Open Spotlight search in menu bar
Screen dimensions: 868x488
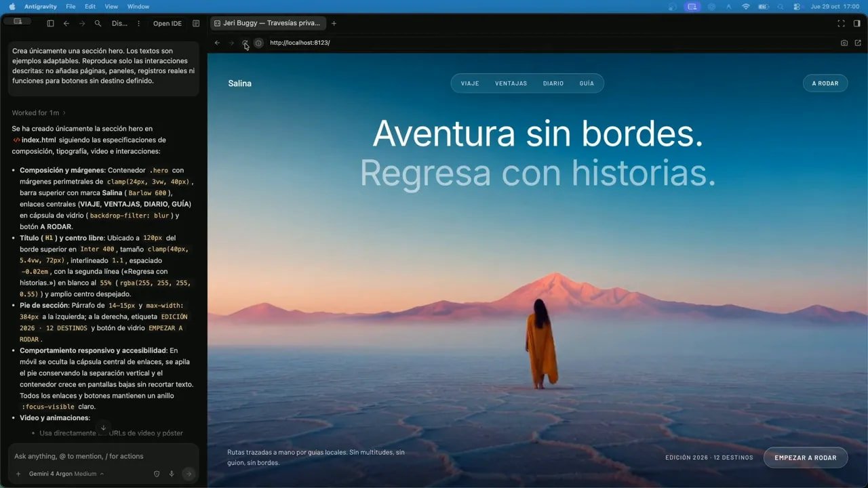pyautogui.click(x=780, y=6)
